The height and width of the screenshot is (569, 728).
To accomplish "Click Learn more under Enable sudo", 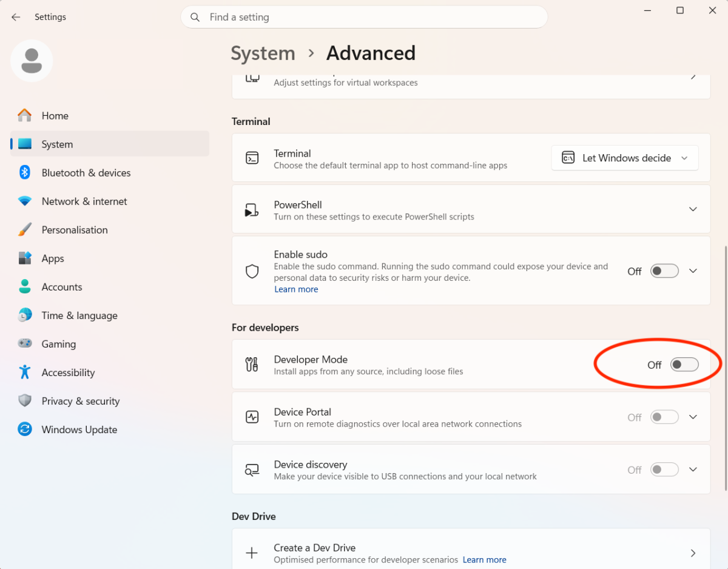I will point(296,289).
